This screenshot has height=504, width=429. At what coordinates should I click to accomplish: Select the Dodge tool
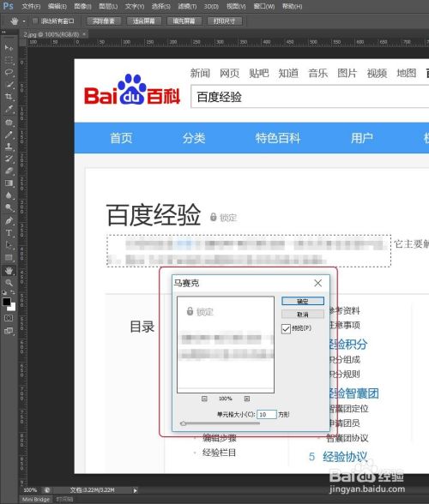click(9, 208)
